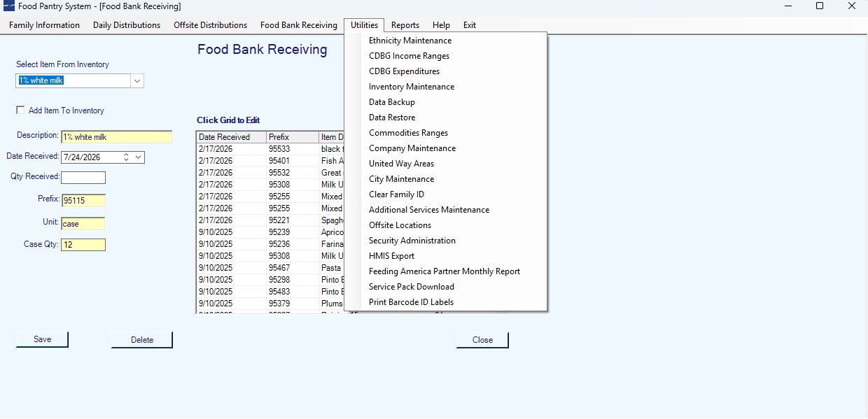This screenshot has height=419, width=868.
Task: Select grid row with prefix 95298
Action: tap(270, 280)
